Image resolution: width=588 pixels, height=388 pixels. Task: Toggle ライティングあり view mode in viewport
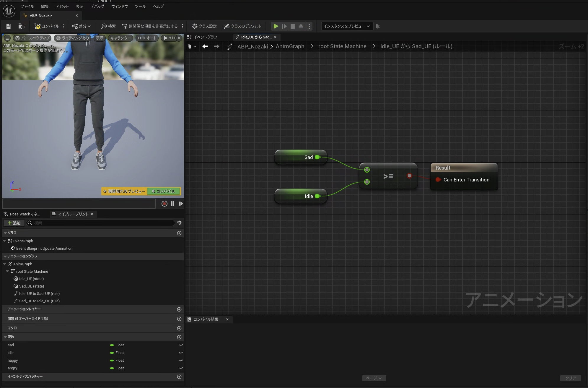73,38
